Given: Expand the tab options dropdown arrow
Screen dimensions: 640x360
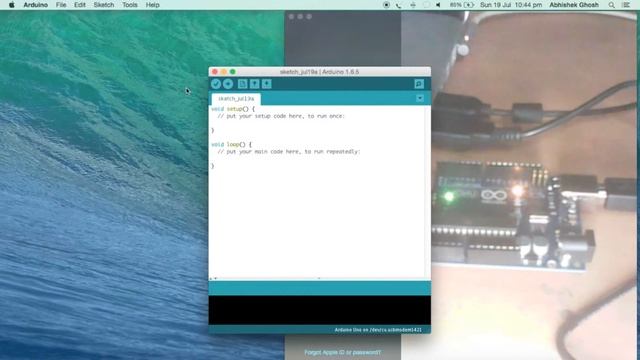Looking at the screenshot, I should tap(420, 98).
